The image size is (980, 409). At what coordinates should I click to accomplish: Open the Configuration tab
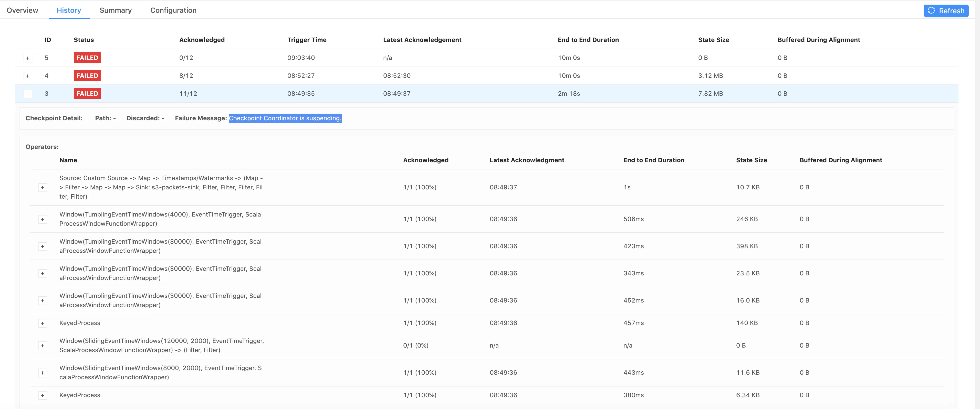pos(173,10)
